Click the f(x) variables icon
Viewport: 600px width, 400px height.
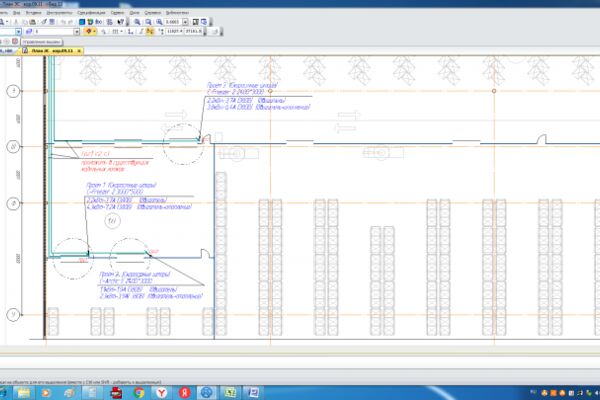tap(98, 22)
